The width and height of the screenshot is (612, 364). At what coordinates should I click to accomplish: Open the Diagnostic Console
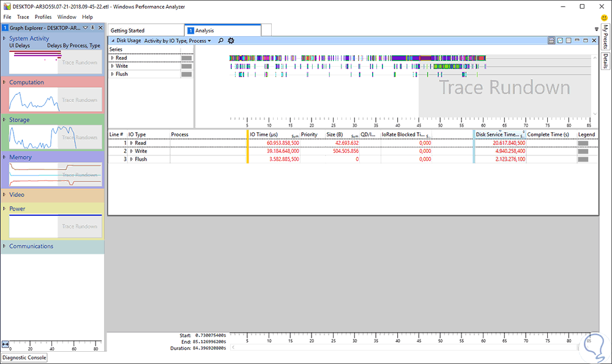24,357
